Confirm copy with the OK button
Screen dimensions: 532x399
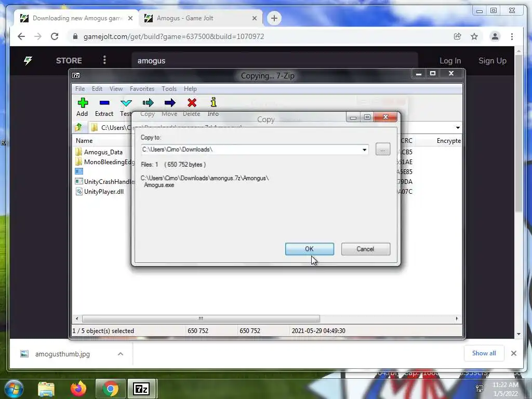310,249
